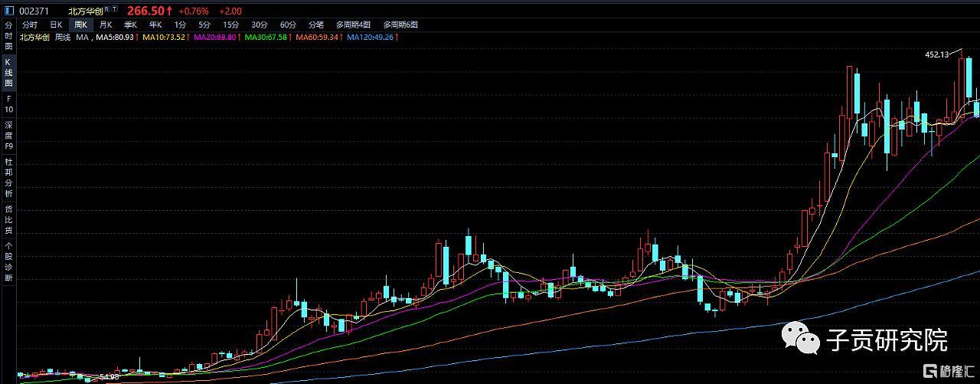The height and width of the screenshot is (384, 980).
Task: Open the K线图 sidebar view
Action: [x=9, y=72]
